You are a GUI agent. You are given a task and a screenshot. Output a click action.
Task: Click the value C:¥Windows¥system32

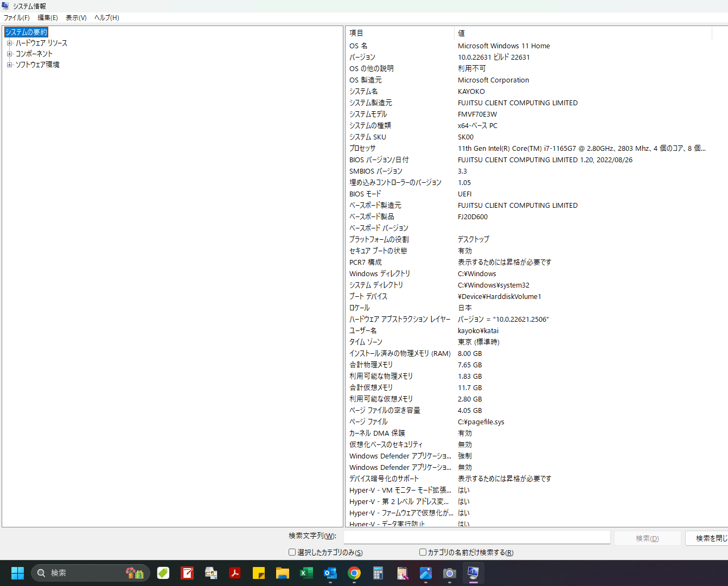[x=494, y=285]
